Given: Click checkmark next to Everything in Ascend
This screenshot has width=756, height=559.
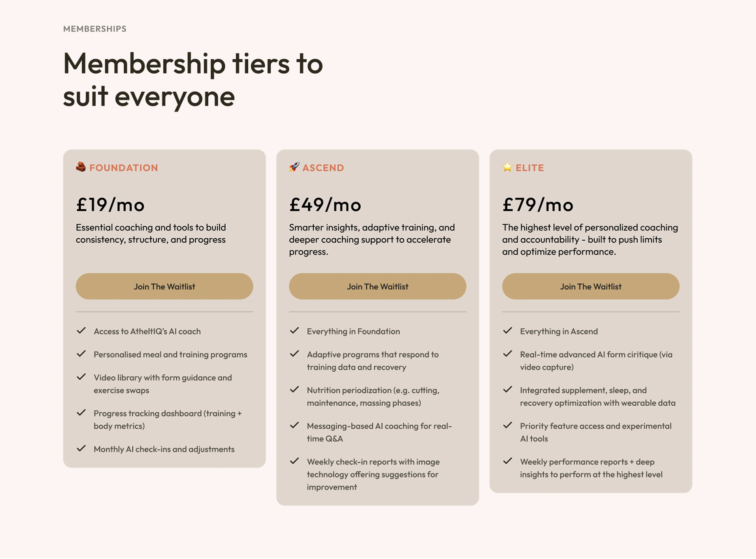Looking at the screenshot, I should click(508, 331).
